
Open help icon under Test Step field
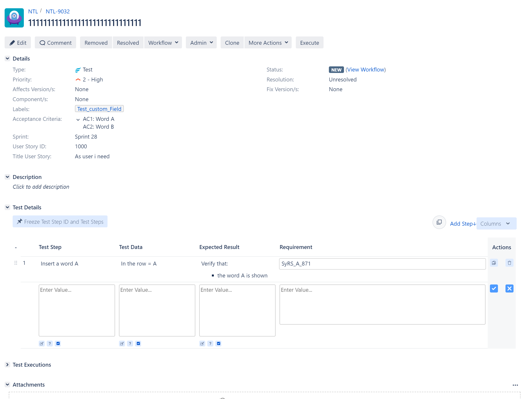pyautogui.click(x=50, y=344)
